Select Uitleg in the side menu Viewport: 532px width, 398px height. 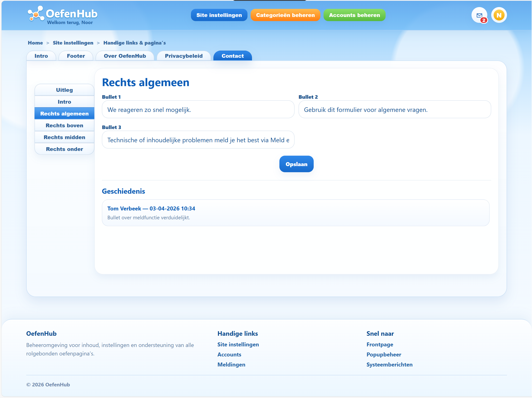pos(64,90)
